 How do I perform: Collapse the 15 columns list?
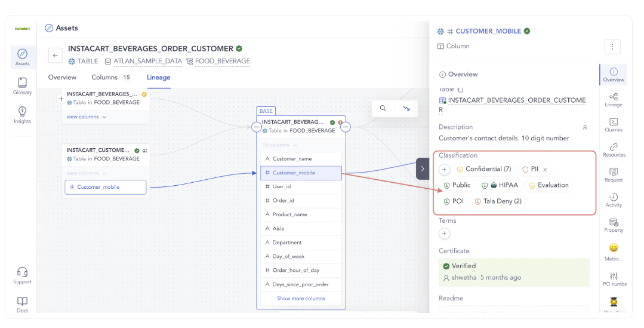[x=279, y=145]
